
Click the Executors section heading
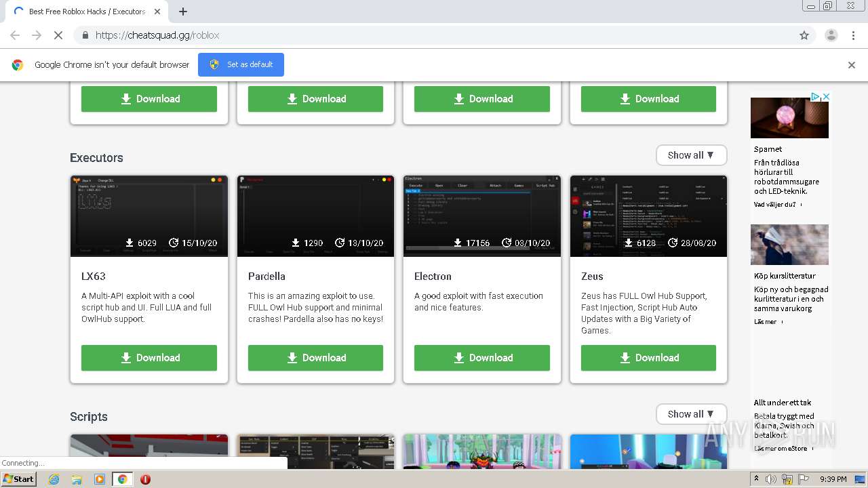tap(96, 158)
